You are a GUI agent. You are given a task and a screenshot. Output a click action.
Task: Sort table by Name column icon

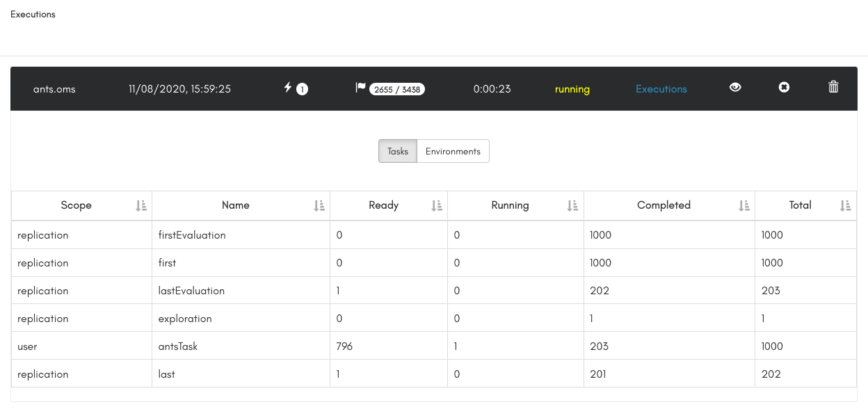(x=319, y=206)
